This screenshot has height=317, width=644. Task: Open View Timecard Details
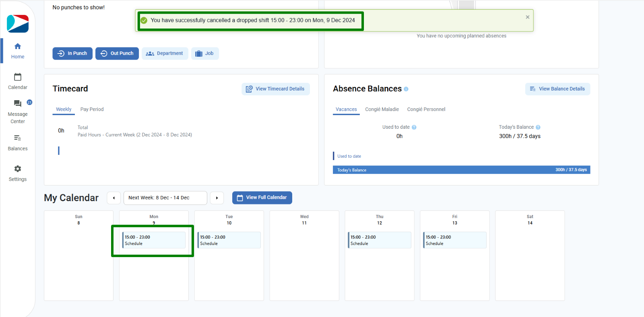[276, 89]
